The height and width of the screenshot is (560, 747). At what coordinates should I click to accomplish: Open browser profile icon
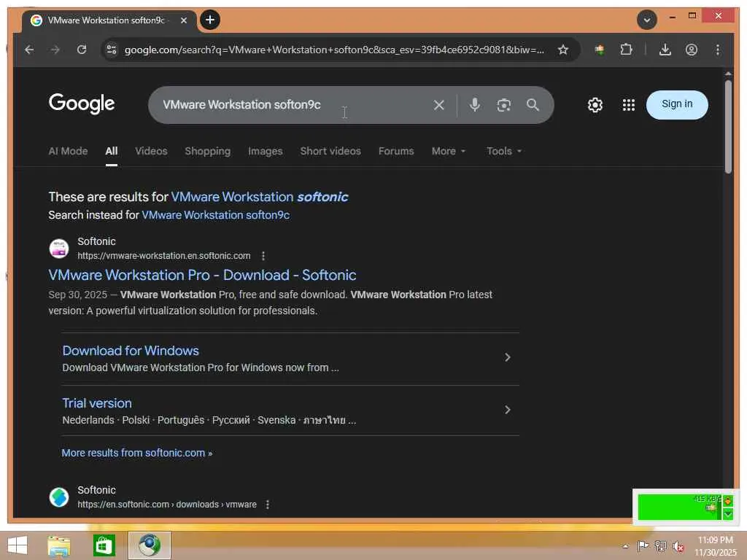click(x=692, y=50)
